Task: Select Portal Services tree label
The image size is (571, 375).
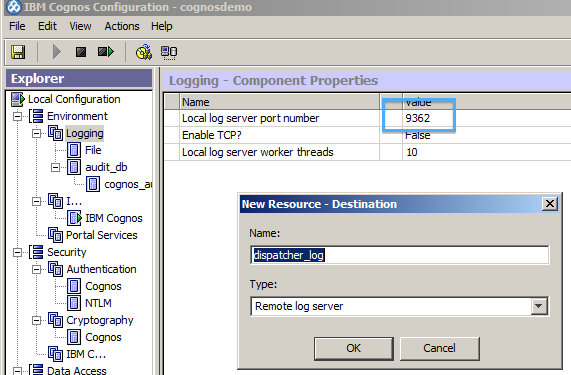Action: (x=102, y=235)
